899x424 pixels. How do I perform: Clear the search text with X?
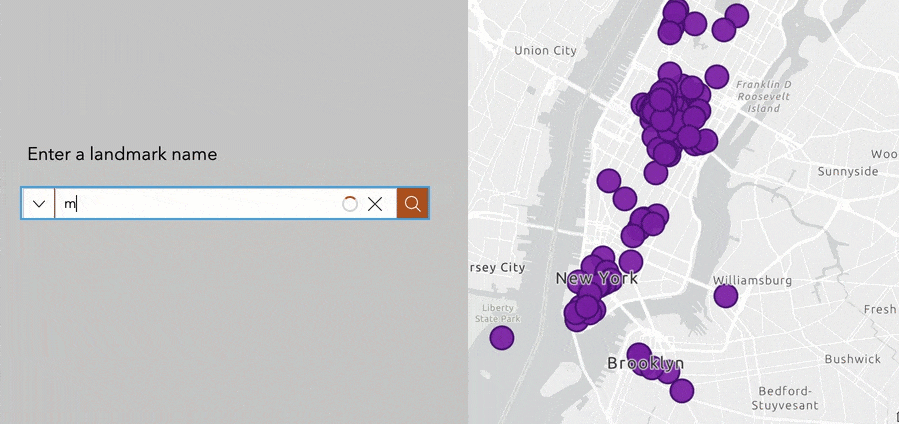click(375, 204)
